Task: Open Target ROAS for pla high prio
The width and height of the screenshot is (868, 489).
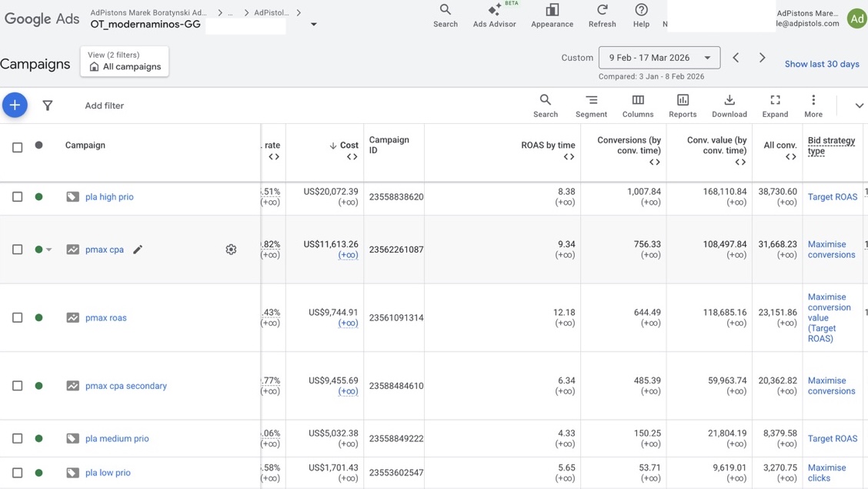Action: (x=832, y=196)
